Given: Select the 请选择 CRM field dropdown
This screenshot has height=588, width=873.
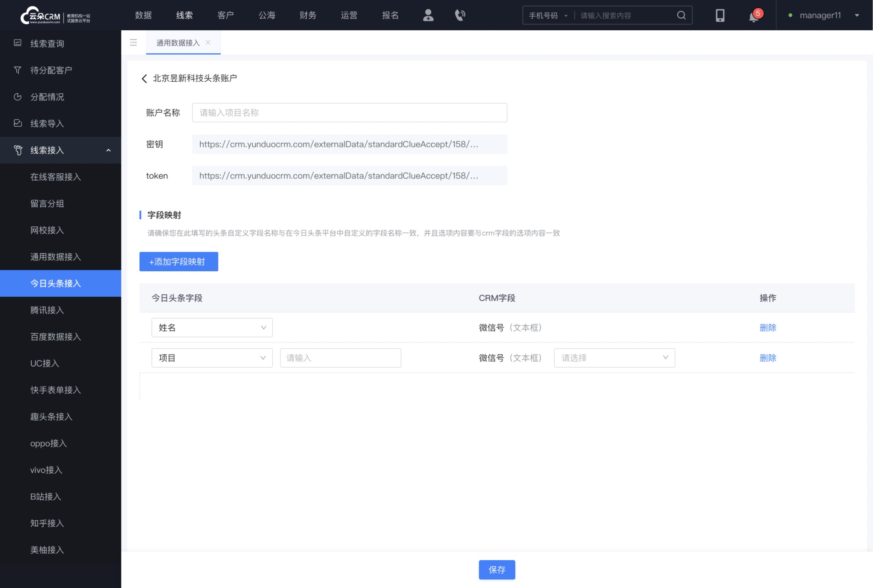Looking at the screenshot, I should pos(613,358).
